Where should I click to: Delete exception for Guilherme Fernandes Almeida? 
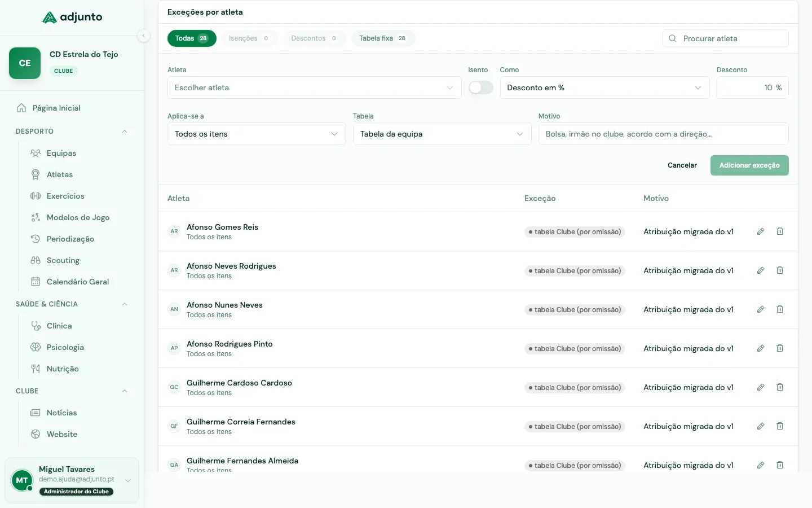780,465
